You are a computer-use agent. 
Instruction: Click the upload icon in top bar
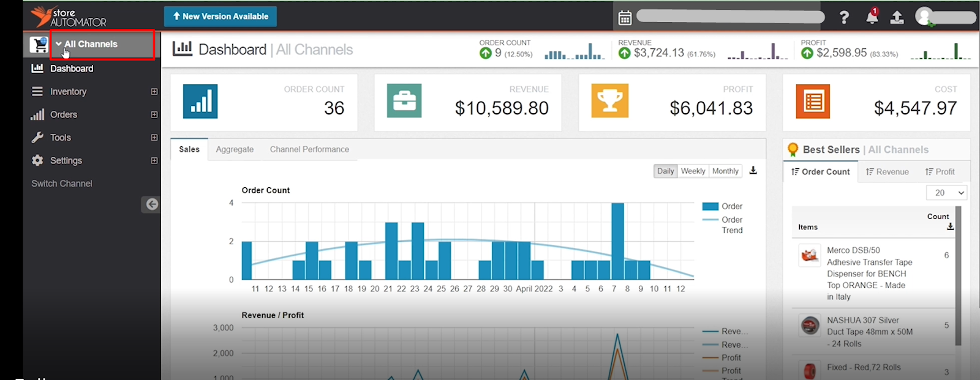tap(897, 17)
